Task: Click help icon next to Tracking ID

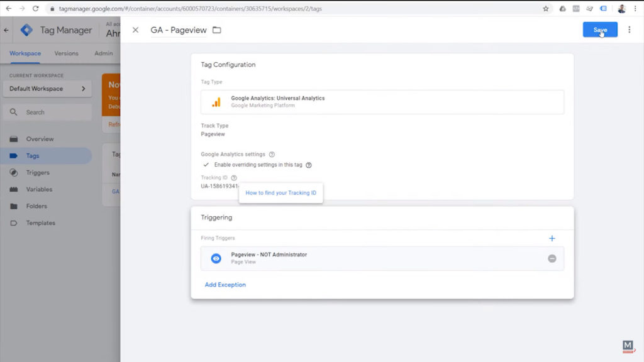Action: coord(234,178)
